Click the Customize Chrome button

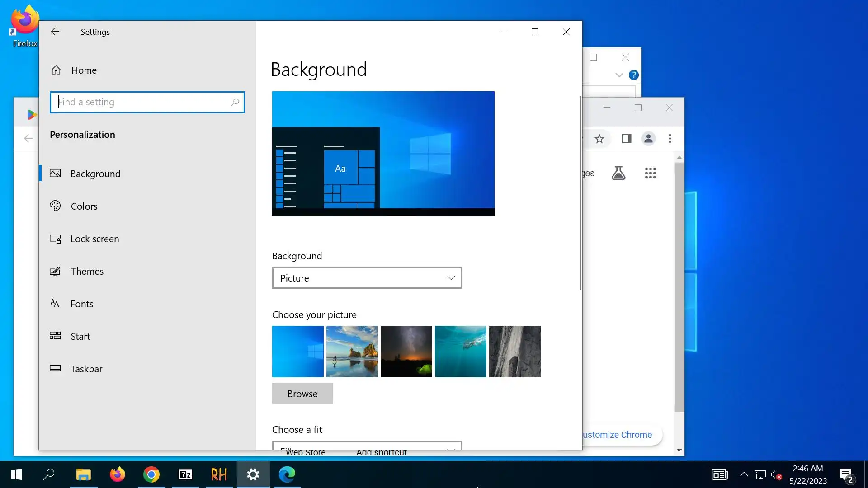(x=618, y=435)
